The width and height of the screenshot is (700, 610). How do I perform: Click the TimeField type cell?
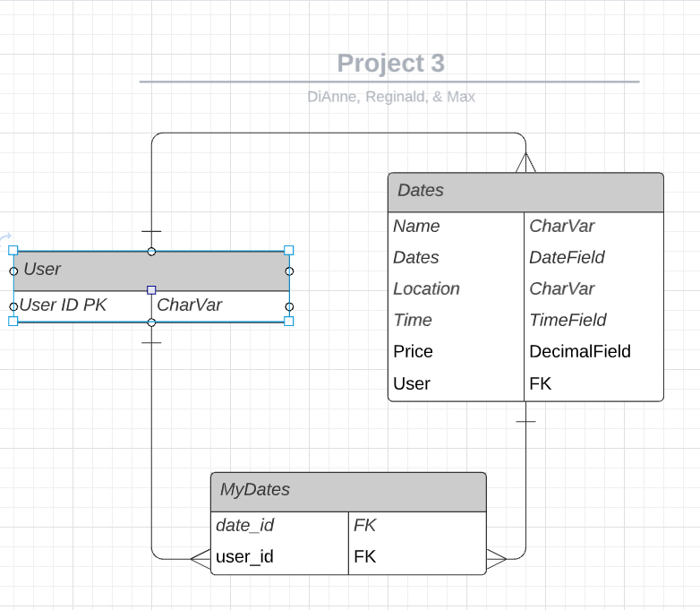[593, 320]
